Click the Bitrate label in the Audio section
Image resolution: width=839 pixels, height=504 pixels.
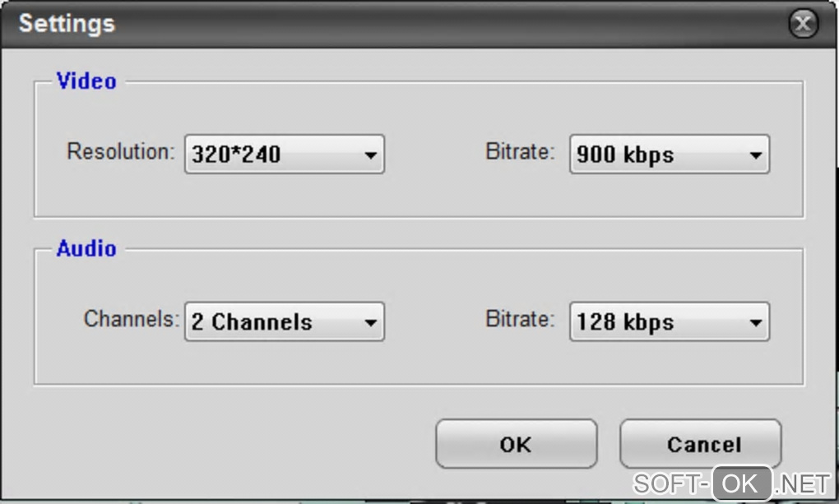coord(520,319)
